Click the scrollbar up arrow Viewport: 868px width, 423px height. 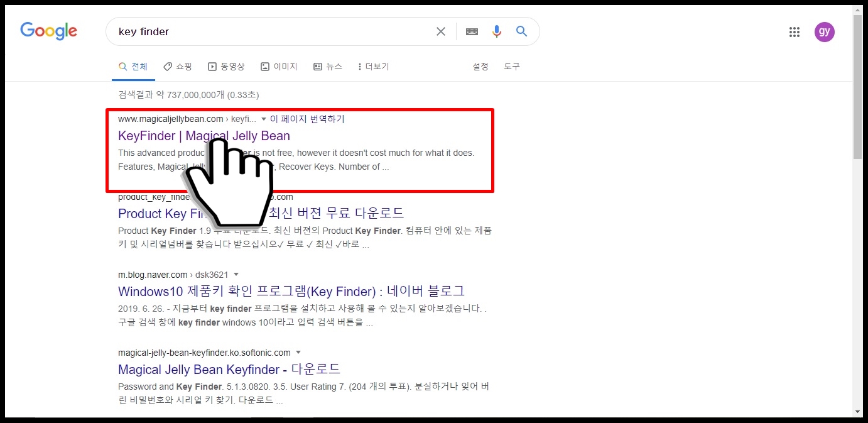point(858,11)
